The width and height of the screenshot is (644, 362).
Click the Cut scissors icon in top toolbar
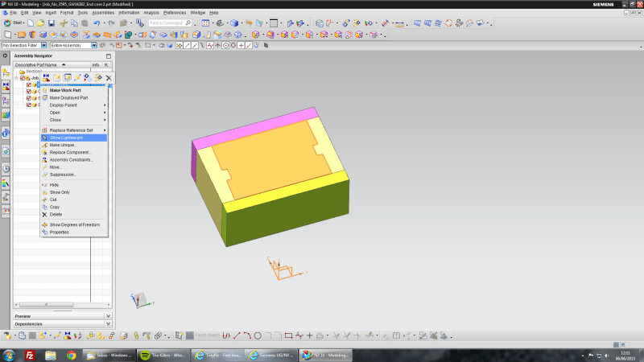pyautogui.click(x=64, y=23)
